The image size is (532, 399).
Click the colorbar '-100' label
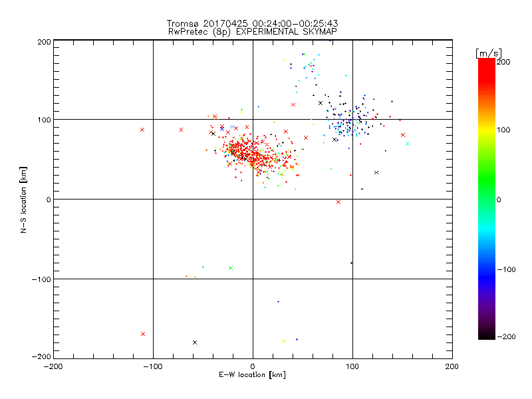point(506,270)
